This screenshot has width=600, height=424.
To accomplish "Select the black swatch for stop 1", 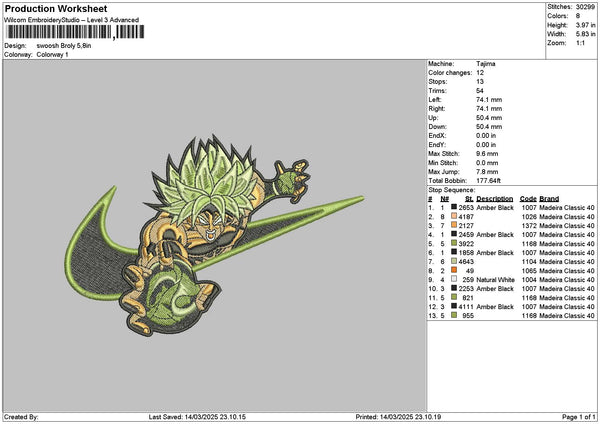I will (x=455, y=207).
